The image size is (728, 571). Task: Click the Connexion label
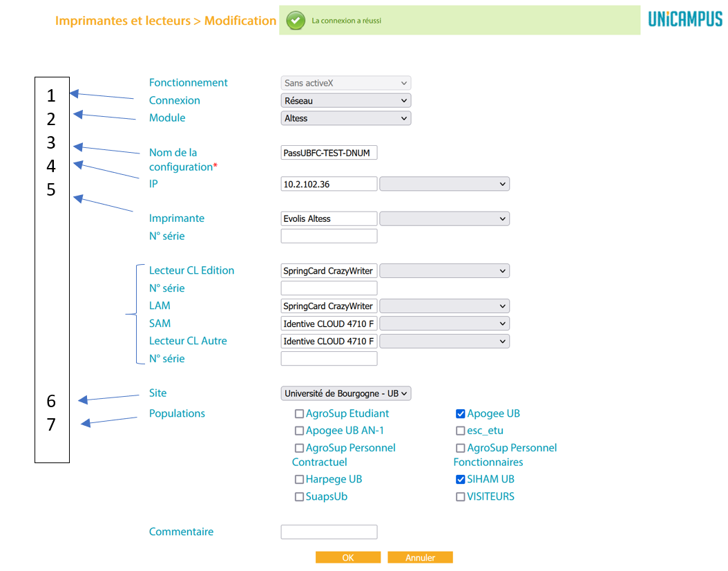point(175,100)
